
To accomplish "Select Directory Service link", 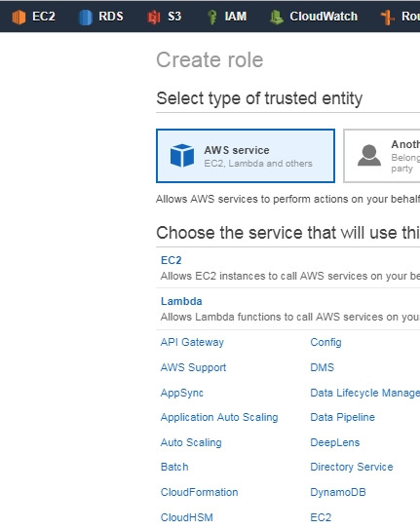I will click(352, 467).
